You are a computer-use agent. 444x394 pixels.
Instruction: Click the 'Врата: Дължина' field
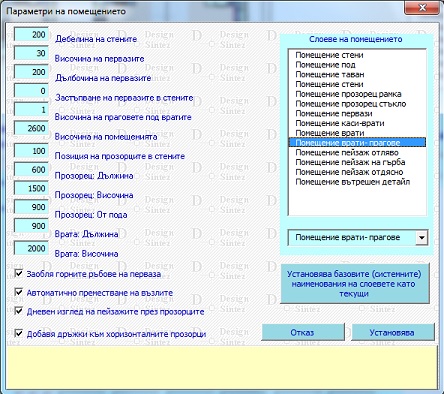(31, 226)
